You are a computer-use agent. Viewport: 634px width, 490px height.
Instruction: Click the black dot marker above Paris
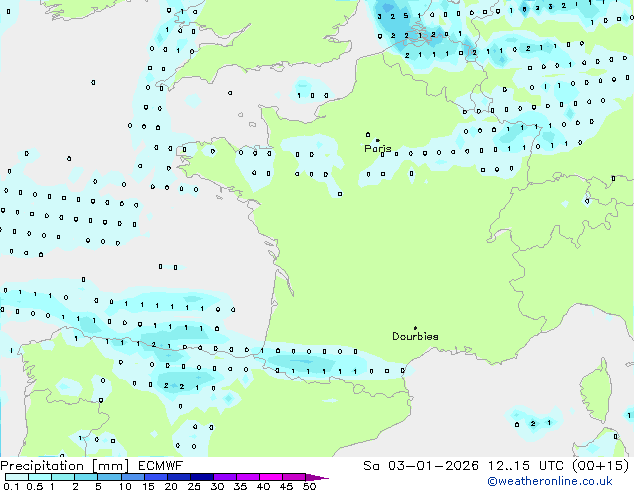click(x=378, y=140)
